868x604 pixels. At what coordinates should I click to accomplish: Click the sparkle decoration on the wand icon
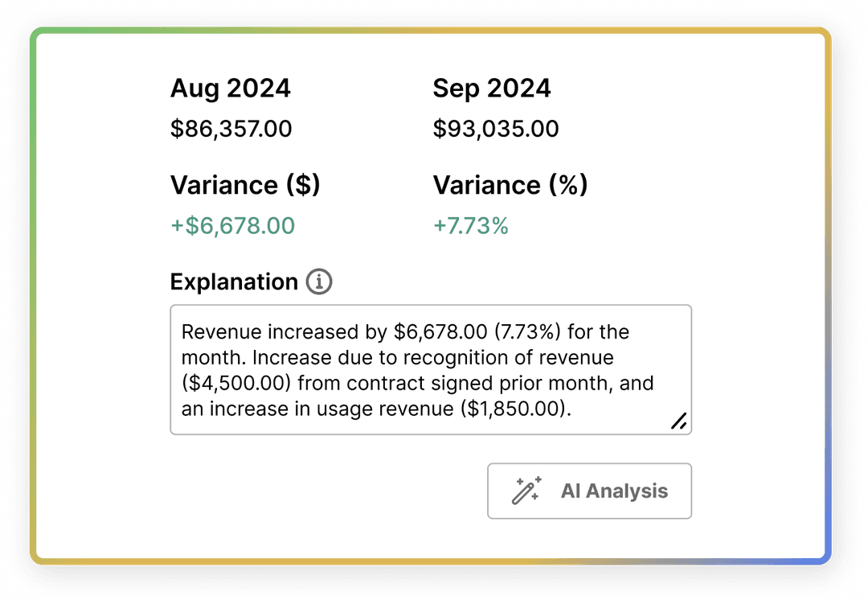pos(537,481)
